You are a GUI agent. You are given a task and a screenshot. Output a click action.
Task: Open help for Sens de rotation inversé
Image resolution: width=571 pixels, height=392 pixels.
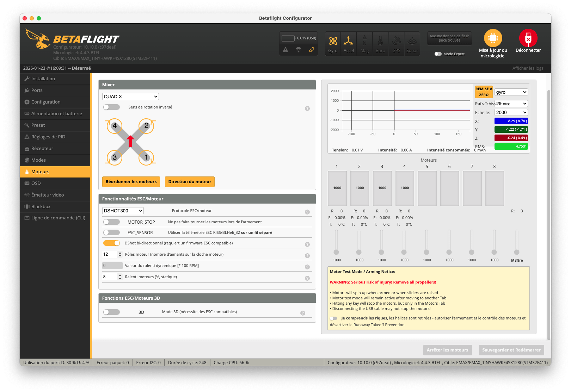click(x=307, y=108)
